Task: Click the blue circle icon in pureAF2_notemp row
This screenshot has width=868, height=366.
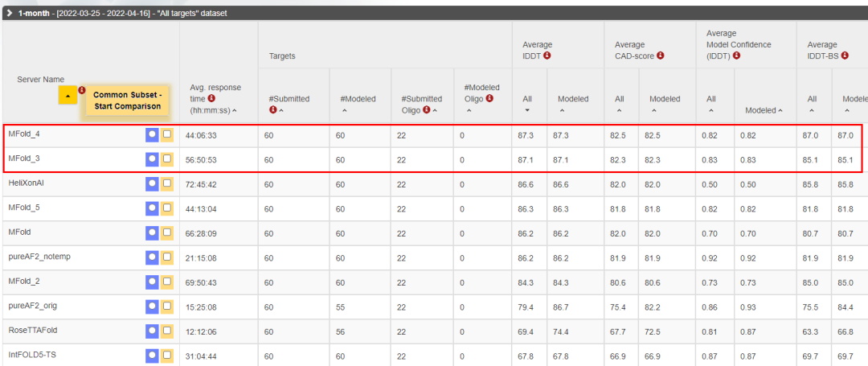Action: [152, 257]
